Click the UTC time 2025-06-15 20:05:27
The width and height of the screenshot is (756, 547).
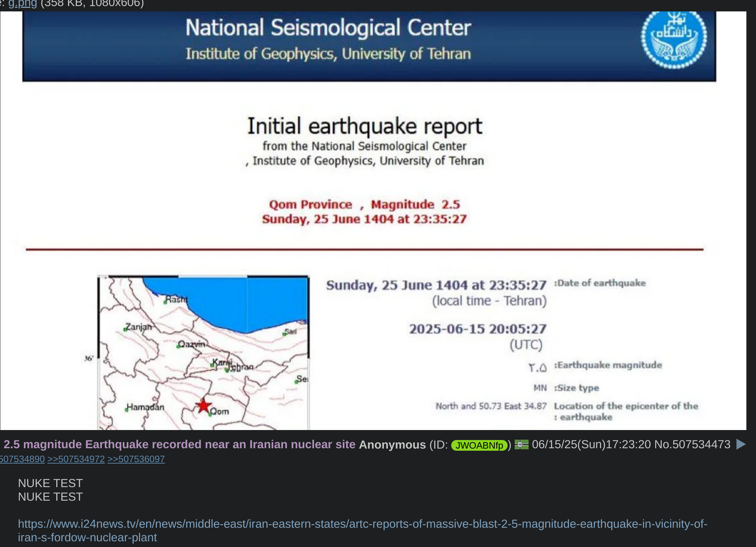[478, 329]
